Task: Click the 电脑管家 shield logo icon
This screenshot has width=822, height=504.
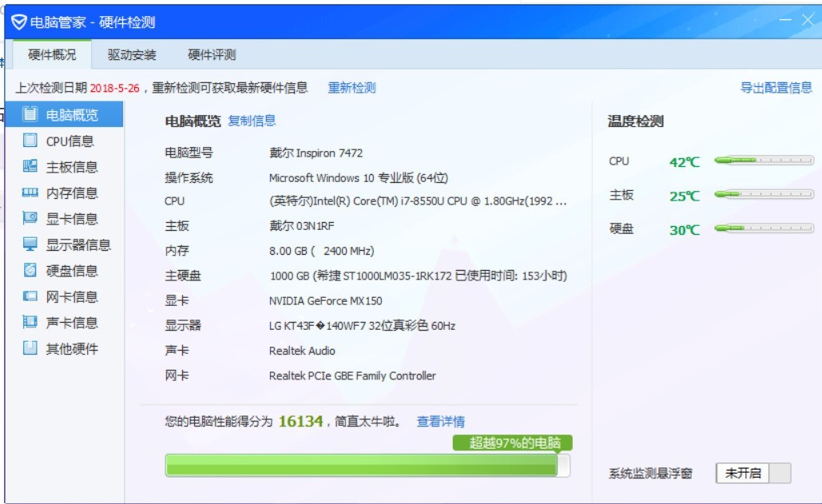Action: click(19, 22)
